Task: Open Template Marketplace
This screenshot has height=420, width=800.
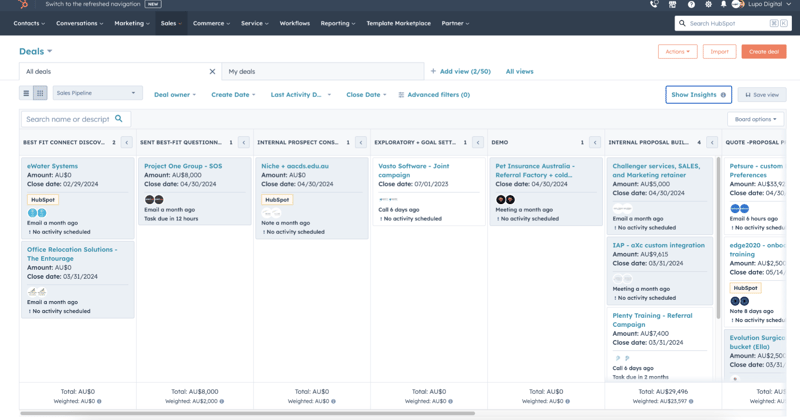Action: (x=398, y=23)
